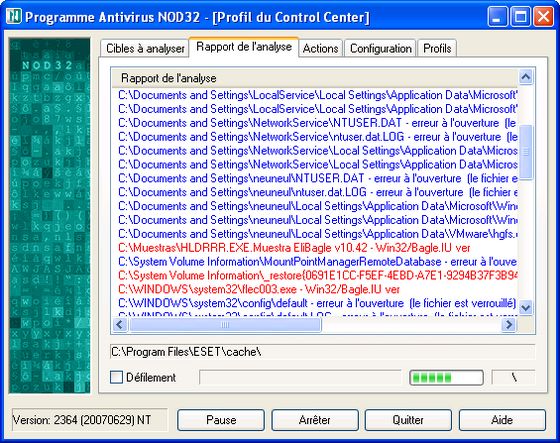Select the neuneul\ntuser.dat.LOG row
The width and height of the screenshot is (560, 443).
tap(317, 192)
